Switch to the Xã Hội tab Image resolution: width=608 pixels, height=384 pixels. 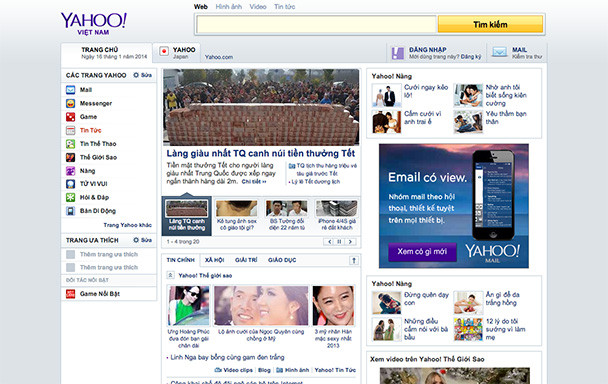(214, 260)
